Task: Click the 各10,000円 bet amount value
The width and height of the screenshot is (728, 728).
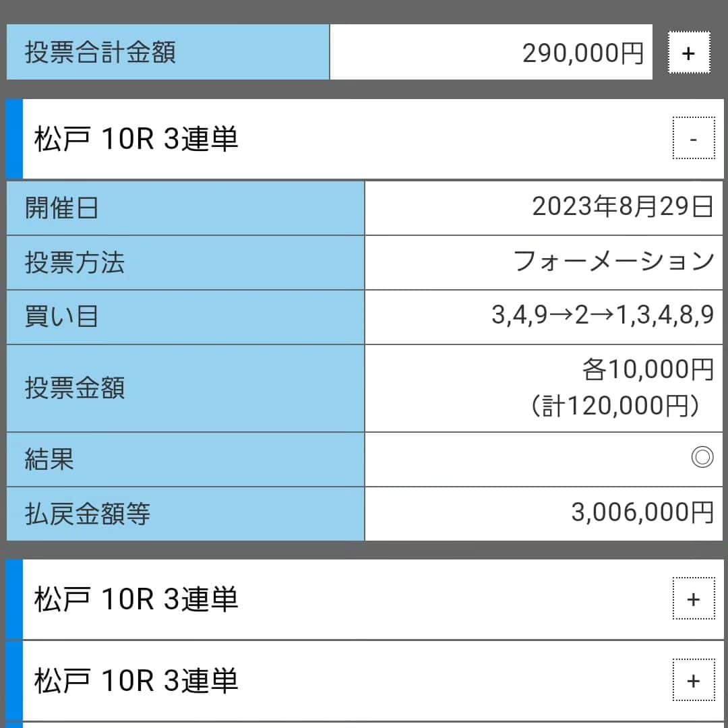Action: click(x=648, y=369)
